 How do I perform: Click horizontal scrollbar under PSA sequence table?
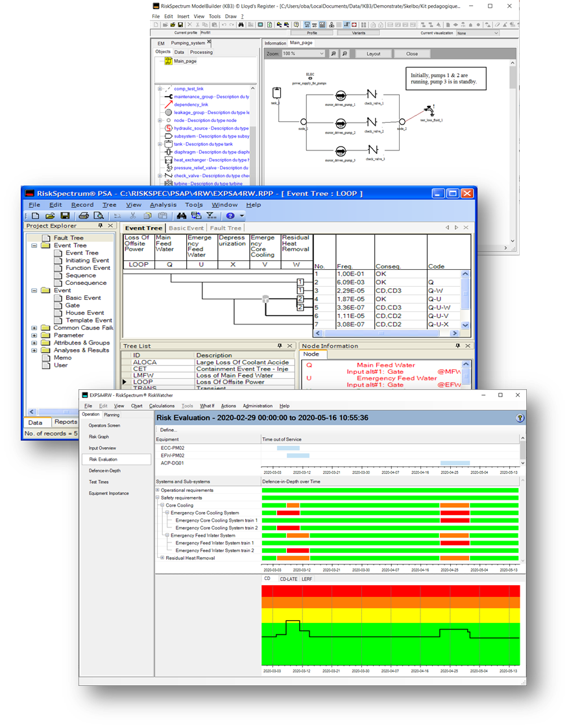click(x=386, y=334)
